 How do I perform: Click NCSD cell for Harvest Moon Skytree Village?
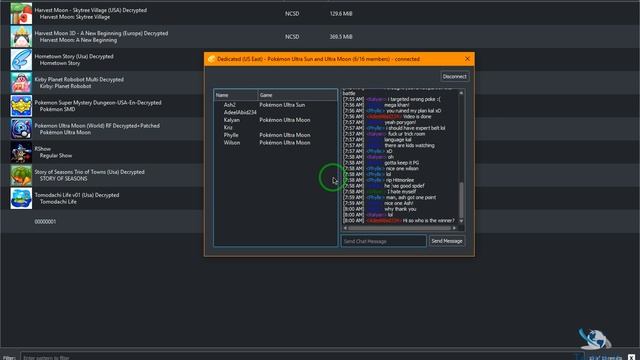292,13
